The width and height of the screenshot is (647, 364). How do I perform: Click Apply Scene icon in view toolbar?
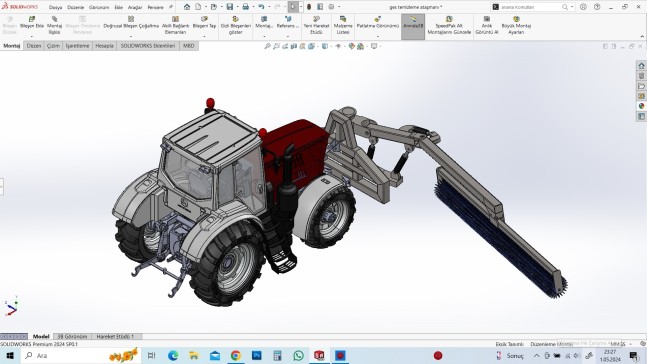point(361,46)
